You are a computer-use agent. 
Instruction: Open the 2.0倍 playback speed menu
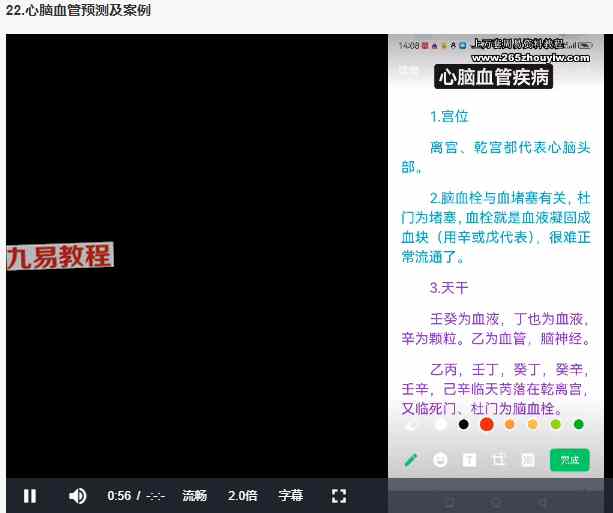point(242,495)
